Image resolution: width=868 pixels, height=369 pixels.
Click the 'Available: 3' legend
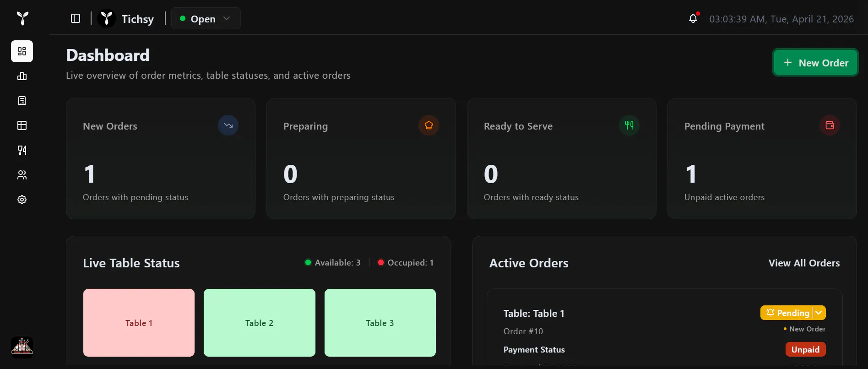coord(333,262)
